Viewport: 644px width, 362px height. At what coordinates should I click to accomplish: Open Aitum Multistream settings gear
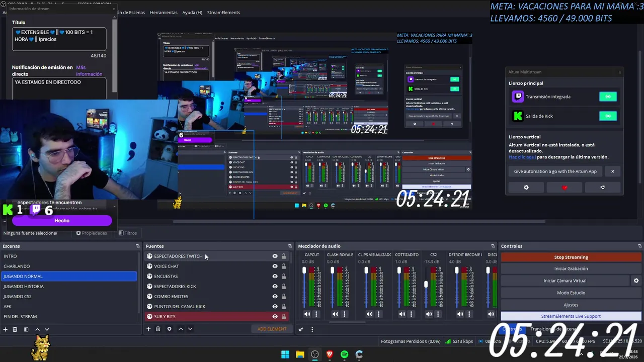coord(526,188)
